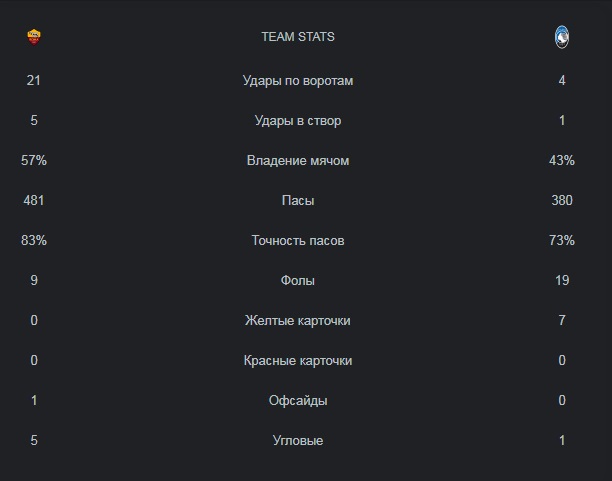Select the Угловые row label
The height and width of the screenshot is (481, 612).
(298, 441)
